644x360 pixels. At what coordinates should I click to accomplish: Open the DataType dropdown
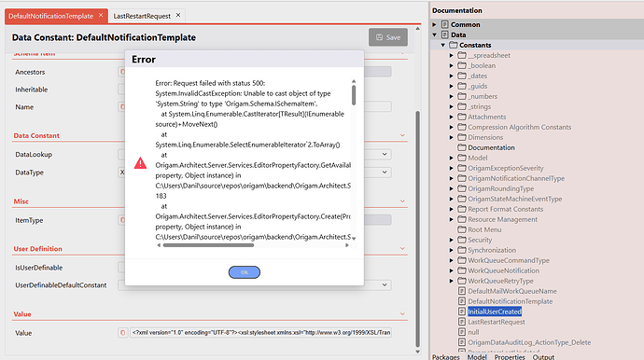385,172
